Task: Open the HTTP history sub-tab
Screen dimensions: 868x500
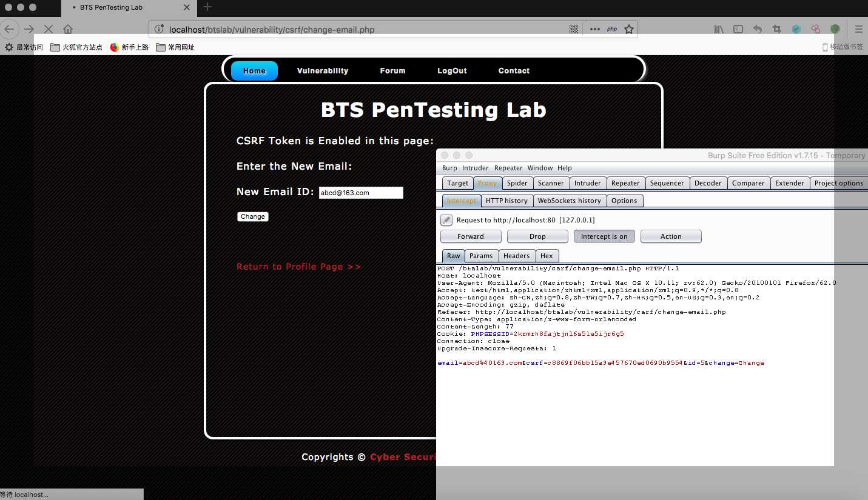Action: coord(507,201)
